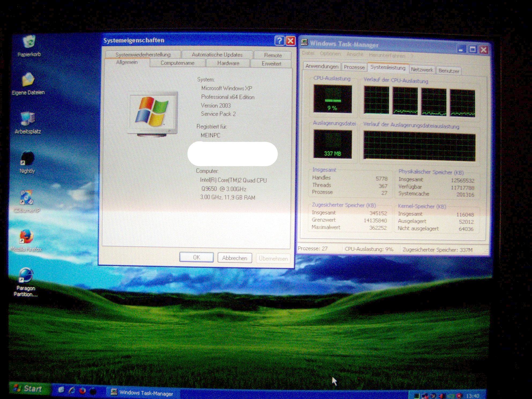Screen dimensions: 532x399
Task: Click the Übernehmen button
Action: 273,258
